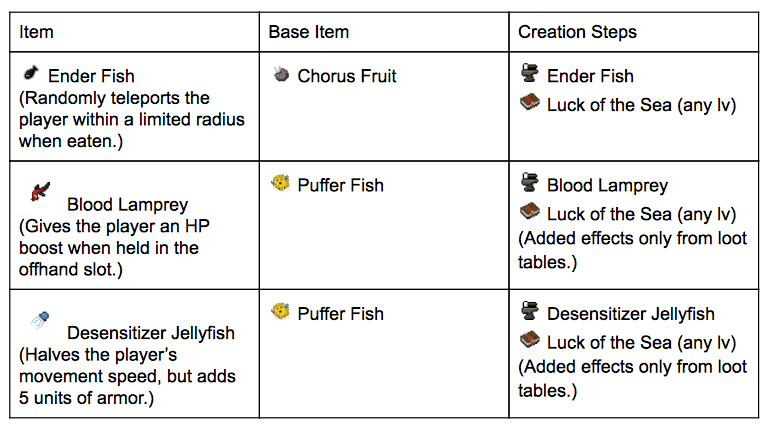Select the "Base Item" column header

coord(308,32)
